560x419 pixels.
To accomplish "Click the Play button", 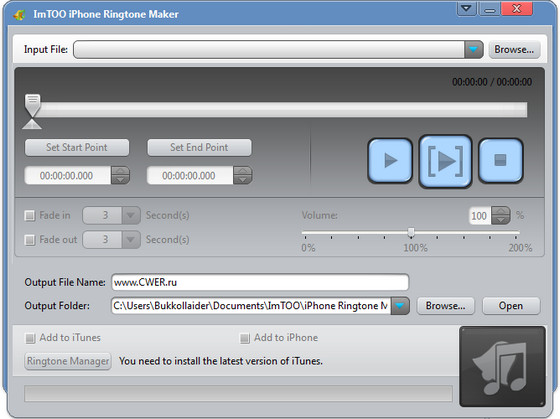I will pyautogui.click(x=390, y=160).
